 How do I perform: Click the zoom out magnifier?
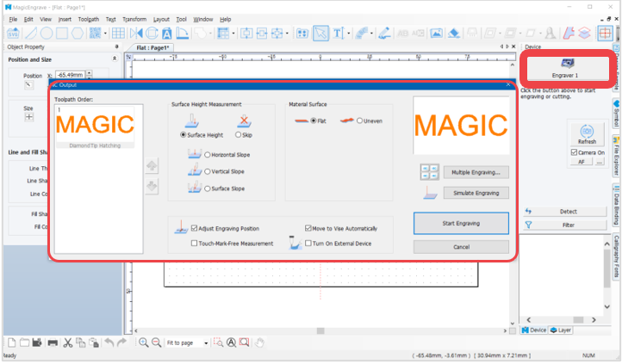(157, 342)
